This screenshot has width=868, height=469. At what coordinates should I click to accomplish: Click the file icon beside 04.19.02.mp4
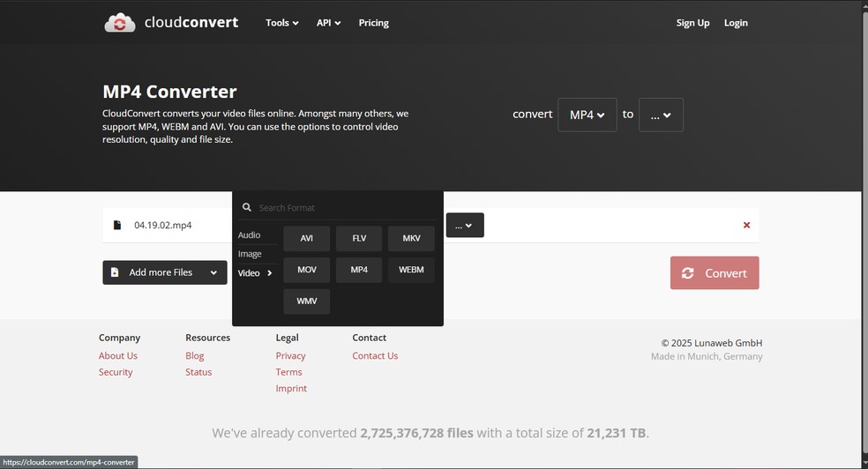pyautogui.click(x=117, y=225)
